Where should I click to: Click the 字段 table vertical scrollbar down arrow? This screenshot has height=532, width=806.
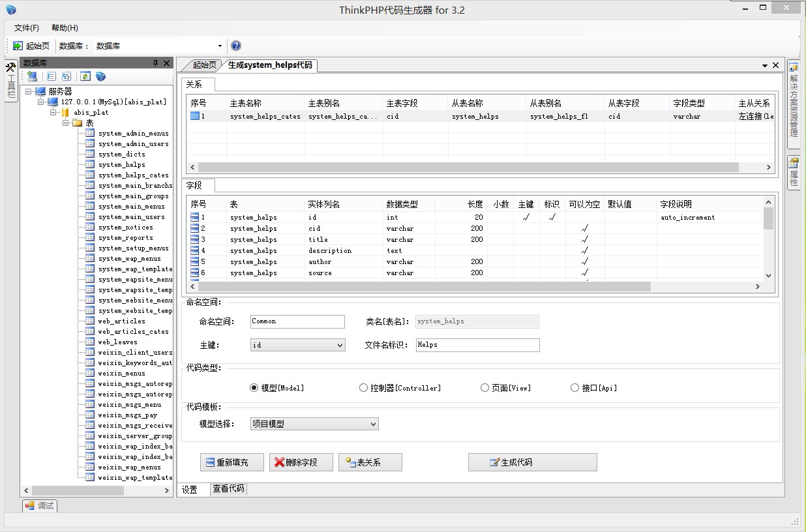click(768, 276)
